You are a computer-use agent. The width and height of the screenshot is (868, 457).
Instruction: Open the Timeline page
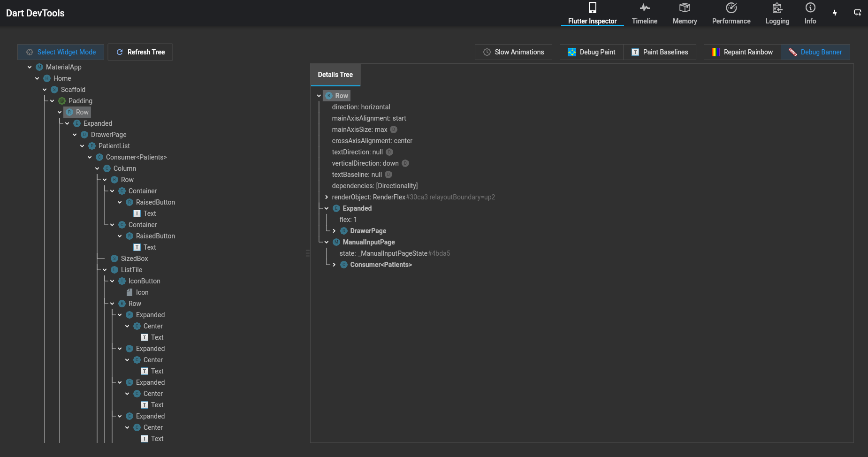point(645,13)
